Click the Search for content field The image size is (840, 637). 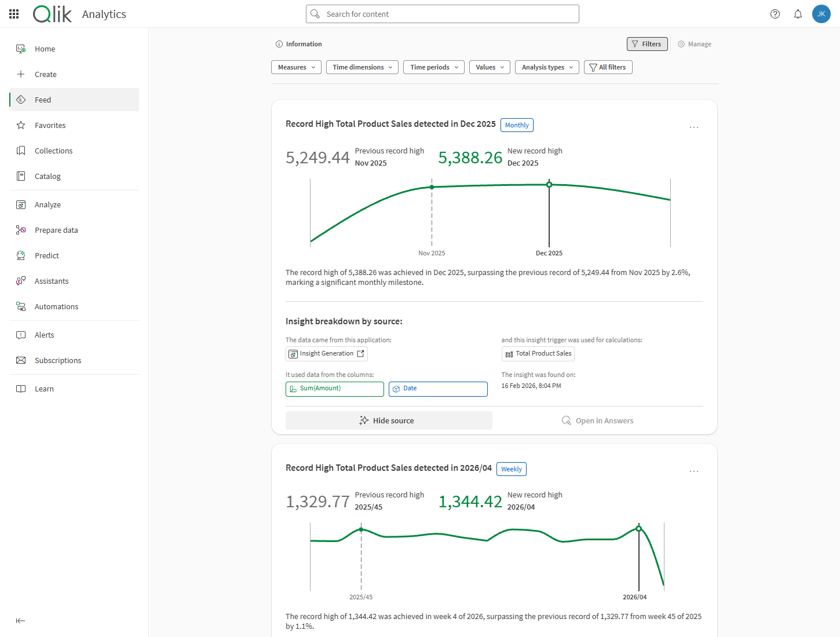tap(442, 14)
